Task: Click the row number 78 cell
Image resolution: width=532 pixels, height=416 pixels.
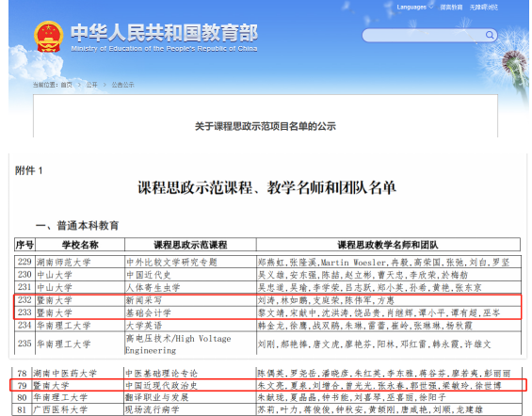Action: point(22,374)
